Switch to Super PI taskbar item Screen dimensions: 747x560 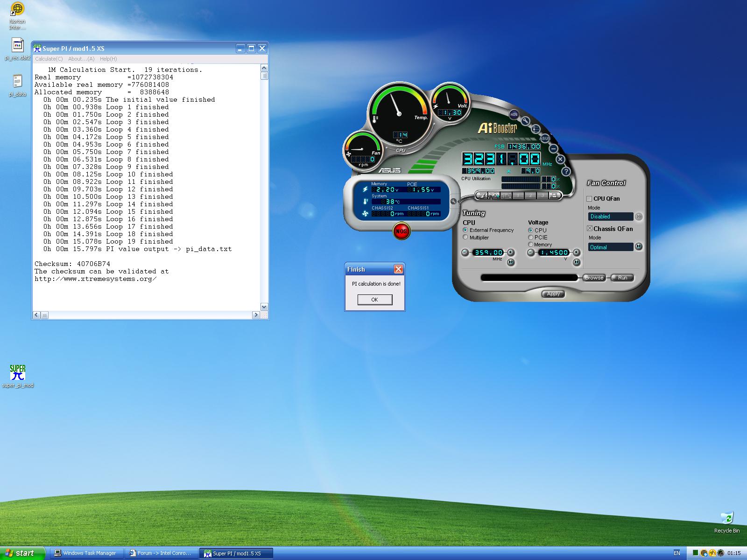(x=236, y=553)
